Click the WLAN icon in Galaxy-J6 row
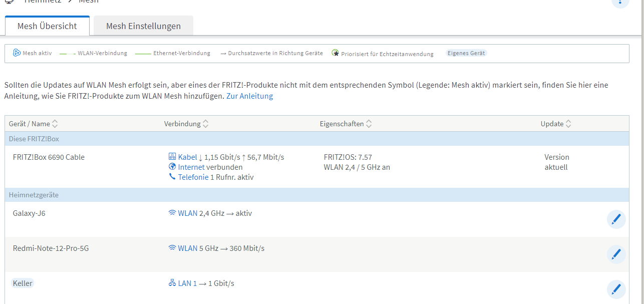Image resolution: width=644 pixels, height=304 pixels. pyautogui.click(x=172, y=213)
